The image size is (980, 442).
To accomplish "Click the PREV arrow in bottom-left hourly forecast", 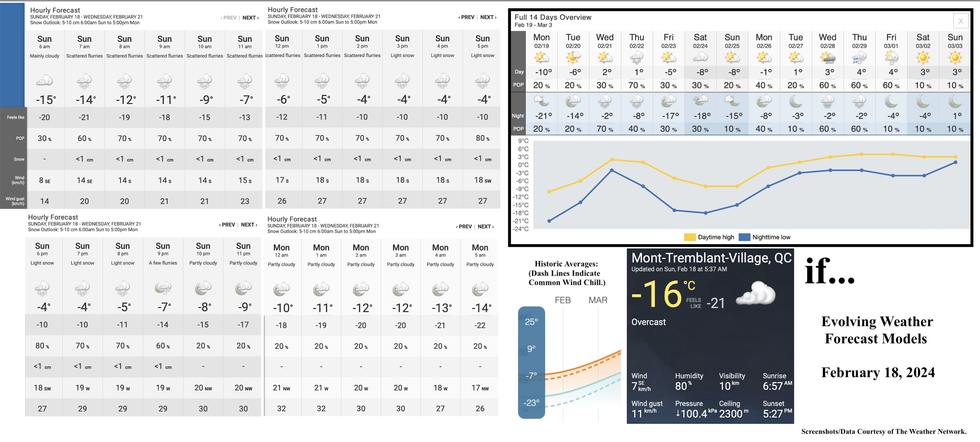I will [x=227, y=226].
